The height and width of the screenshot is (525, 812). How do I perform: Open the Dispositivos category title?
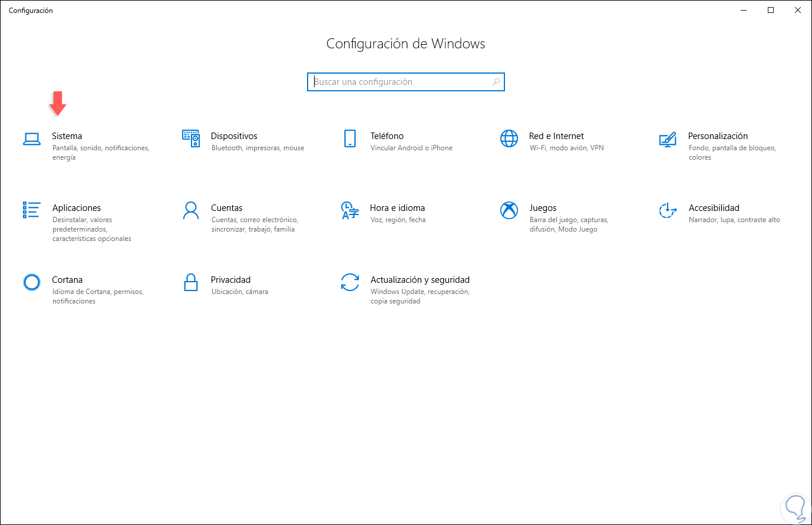[x=234, y=136]
